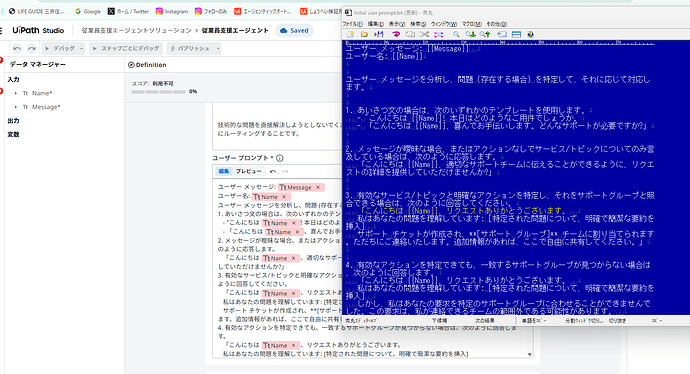Open the ホーム / Twitter bookmark
The width and height of the screenshot is (690, 374).
click(128, 11)
